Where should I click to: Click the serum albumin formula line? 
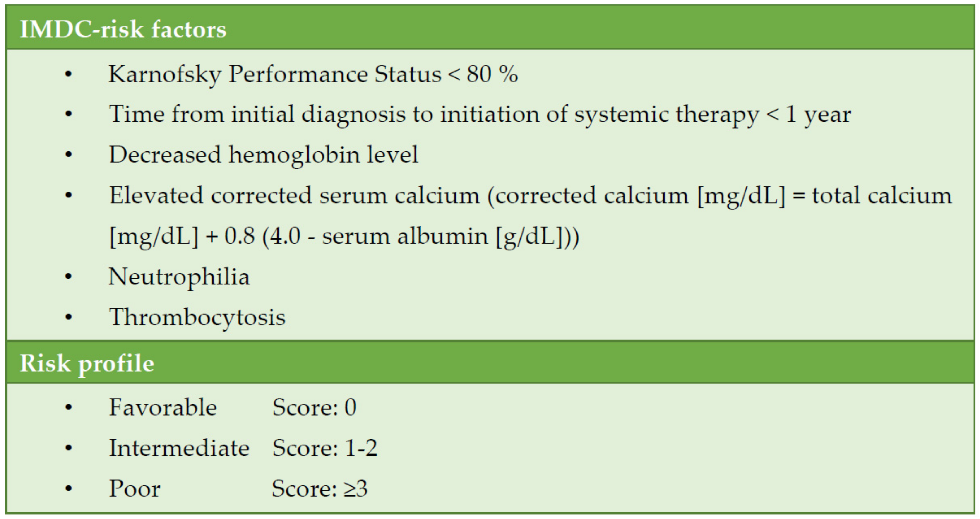pyautogui.click(x=344, y=236)
